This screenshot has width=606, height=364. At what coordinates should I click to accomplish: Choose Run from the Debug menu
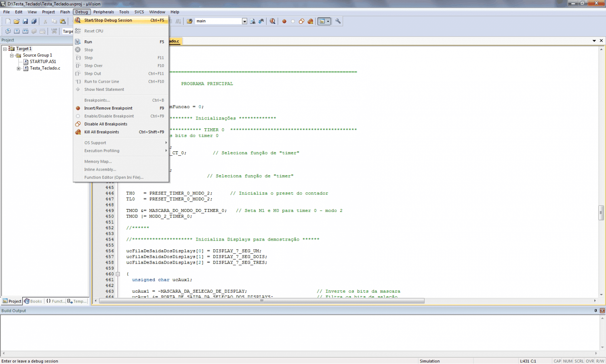pyautogui.click(x=88, y=42)
